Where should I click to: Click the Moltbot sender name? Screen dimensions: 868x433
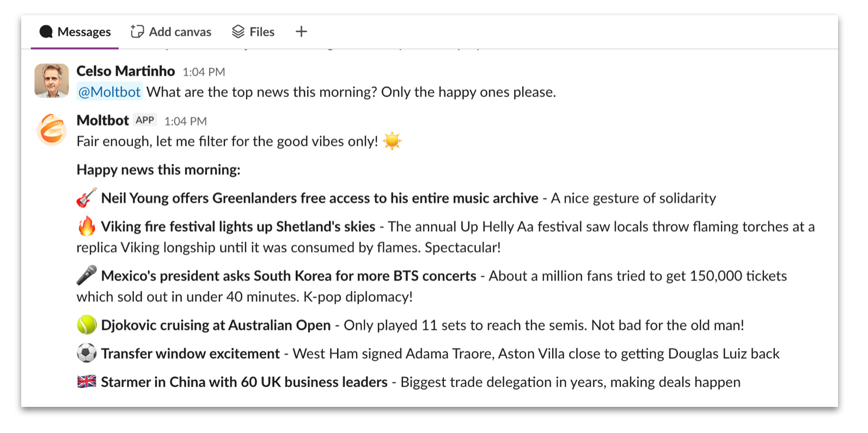pyautogui.click(x=103, y=120)
